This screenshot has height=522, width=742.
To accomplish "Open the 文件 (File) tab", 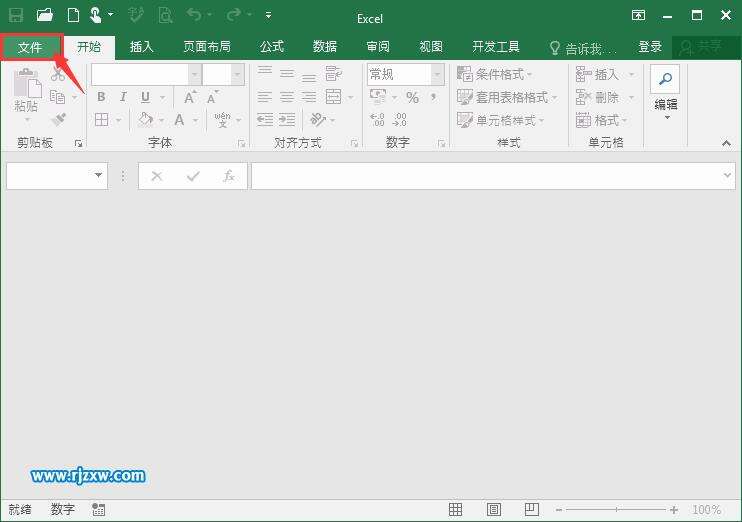I will [30, 47].
